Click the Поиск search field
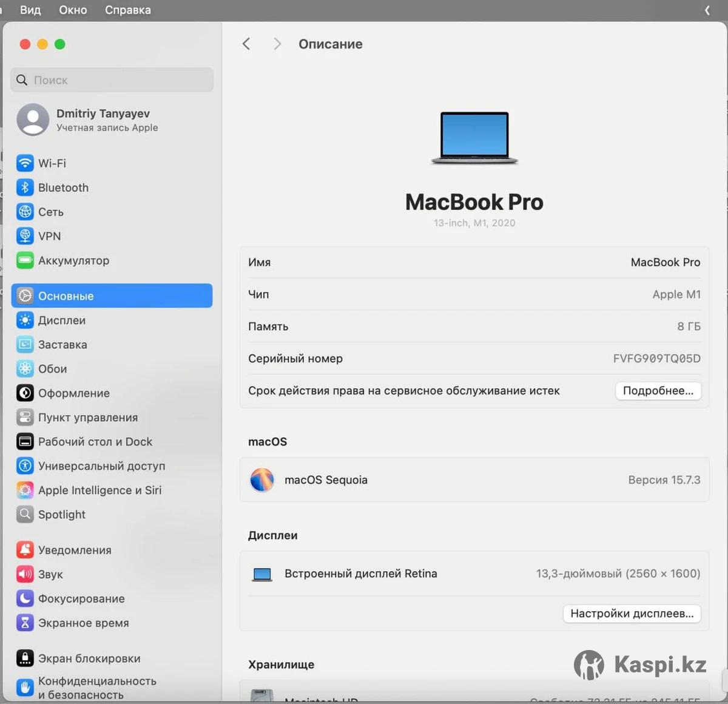The width and height of the screenshot is (728, 704). 112,80
